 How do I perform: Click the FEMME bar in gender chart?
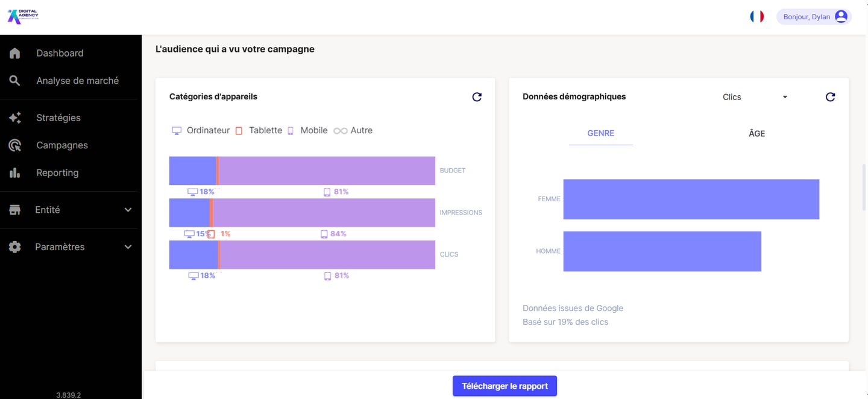691,199
